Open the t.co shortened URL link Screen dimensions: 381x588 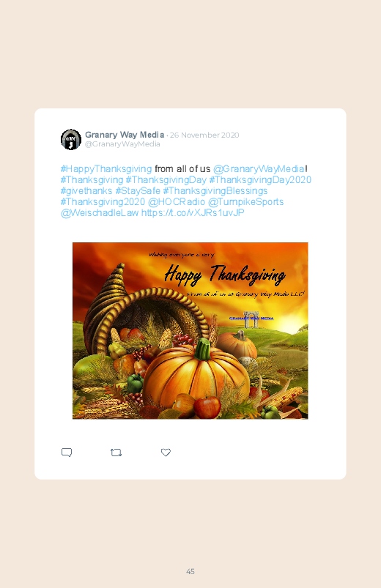(193, 212)
